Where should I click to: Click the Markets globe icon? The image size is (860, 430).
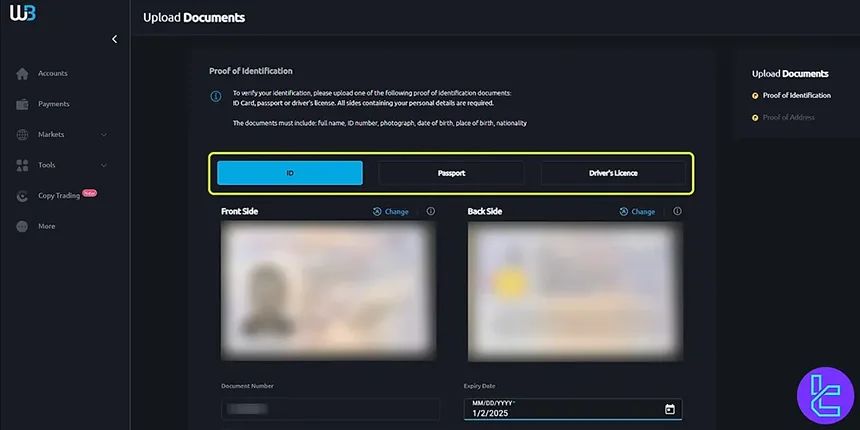(22, 135)
